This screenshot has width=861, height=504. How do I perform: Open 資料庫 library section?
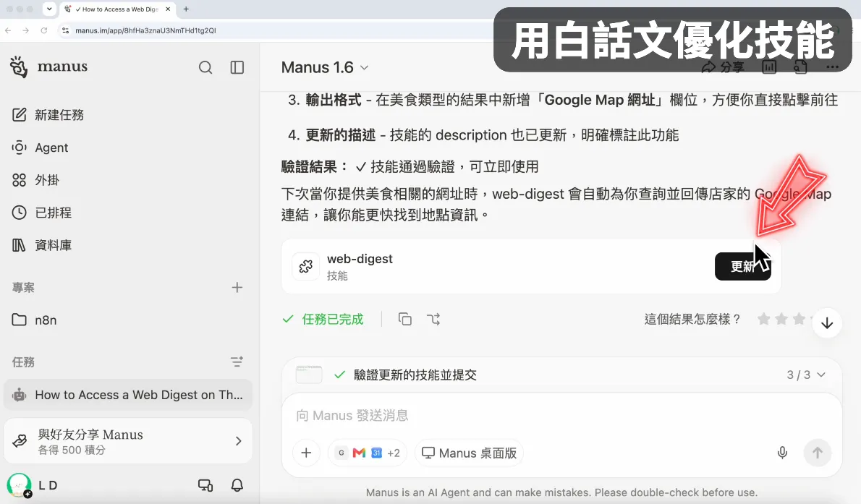pos(42,245)
